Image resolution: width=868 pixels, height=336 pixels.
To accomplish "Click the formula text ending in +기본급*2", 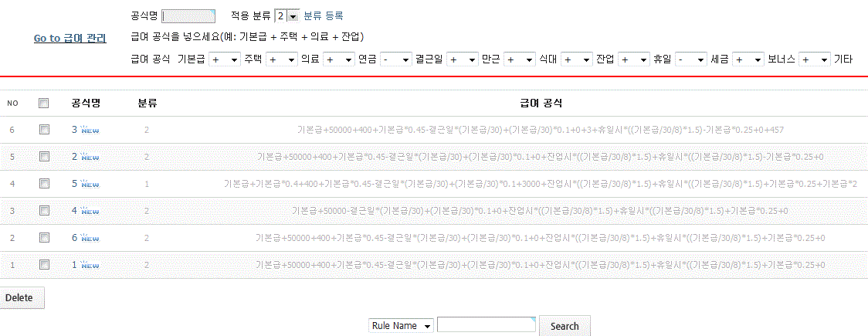I will point(541,184).
